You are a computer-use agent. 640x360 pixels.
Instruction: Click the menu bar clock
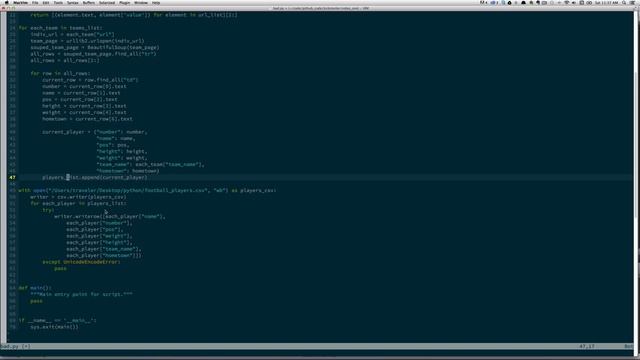(x=606, y=2)
